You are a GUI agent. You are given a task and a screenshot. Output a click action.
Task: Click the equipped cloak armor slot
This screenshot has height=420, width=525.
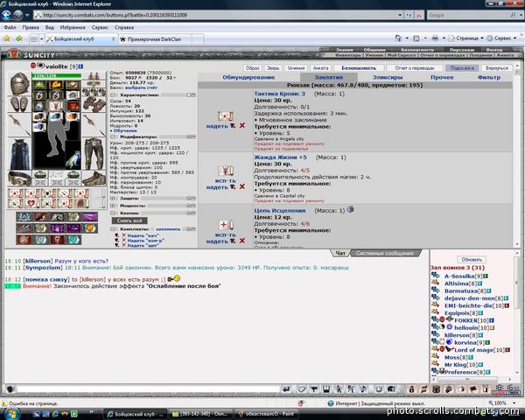19,154
